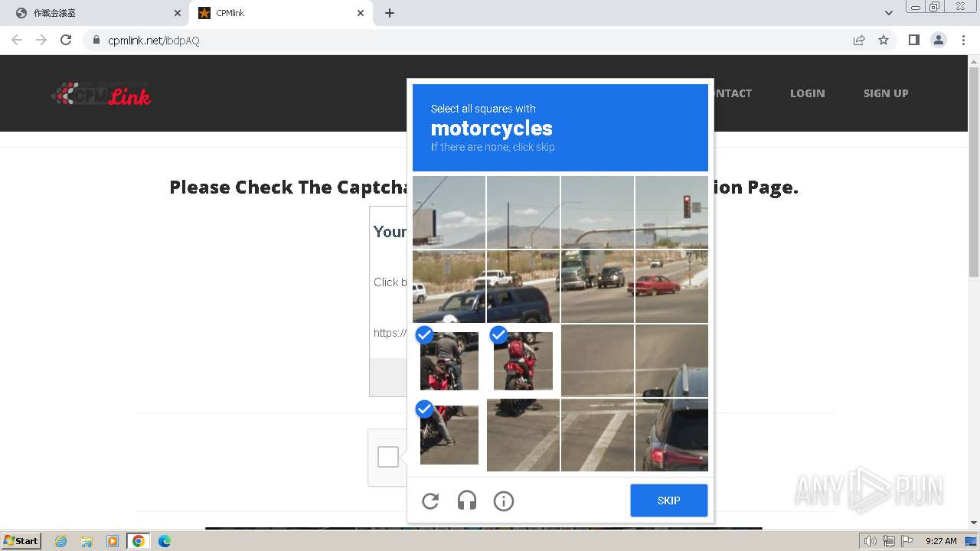Viewport: 980px width, 551px height.
Task: Select the tile with the red car
Action: click(x=671, y=286)
